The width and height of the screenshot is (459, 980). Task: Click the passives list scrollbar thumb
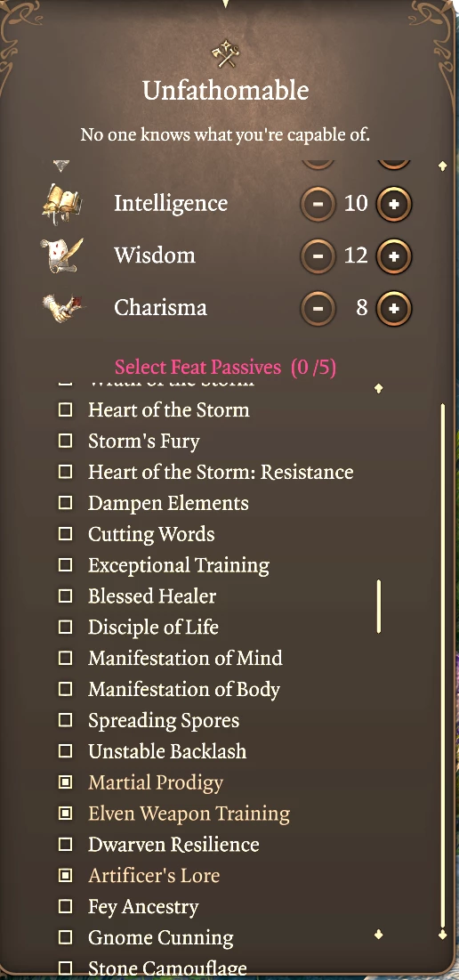coord(378,607)
